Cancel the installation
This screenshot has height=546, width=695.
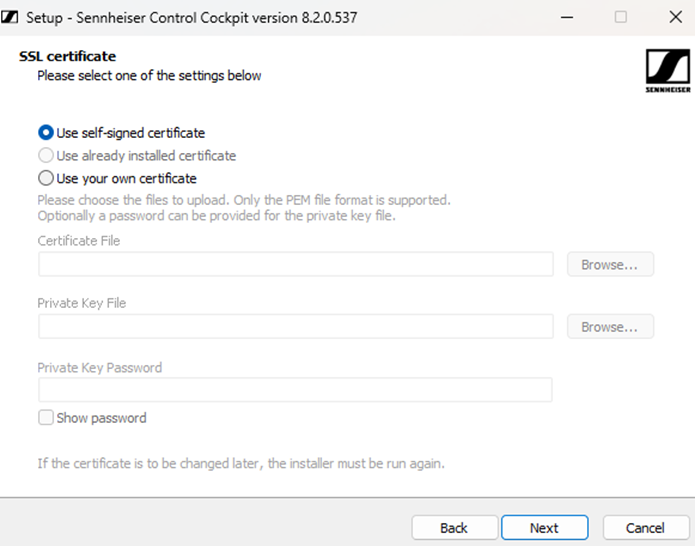(645, 527)
